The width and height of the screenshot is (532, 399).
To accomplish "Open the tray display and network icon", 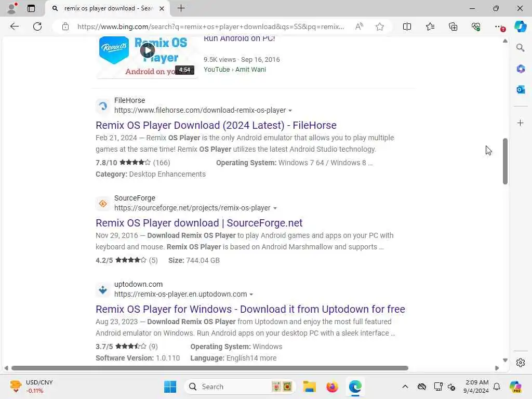I will [438, 387].
